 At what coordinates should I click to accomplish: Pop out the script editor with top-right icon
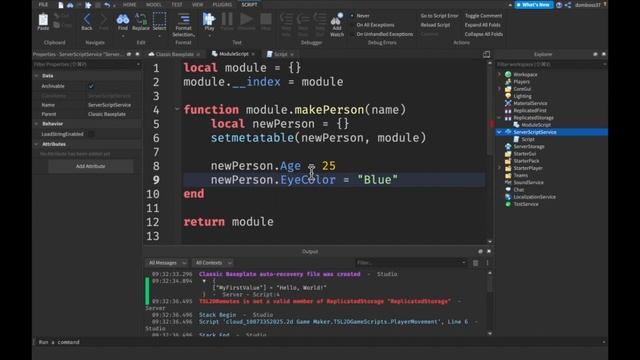[x=486, y=54]
